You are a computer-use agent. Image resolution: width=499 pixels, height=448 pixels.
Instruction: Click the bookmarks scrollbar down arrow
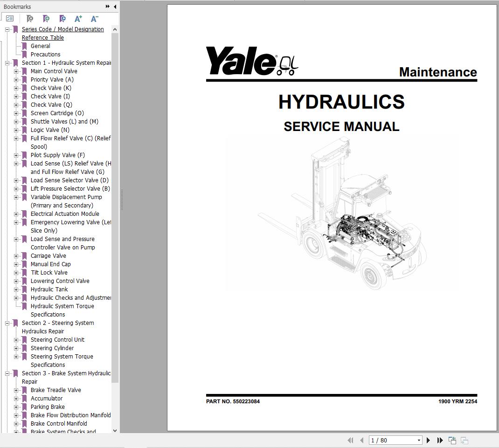[115, 430]
